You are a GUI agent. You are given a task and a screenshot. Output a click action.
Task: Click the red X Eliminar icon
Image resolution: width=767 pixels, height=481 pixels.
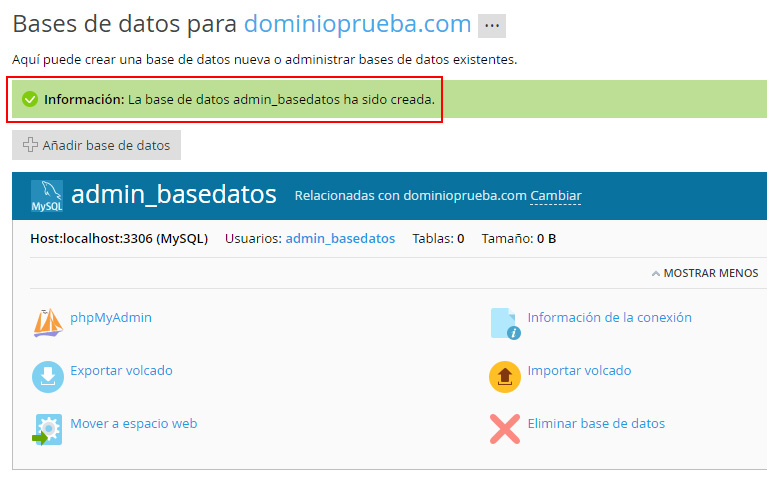click(505, 429)
